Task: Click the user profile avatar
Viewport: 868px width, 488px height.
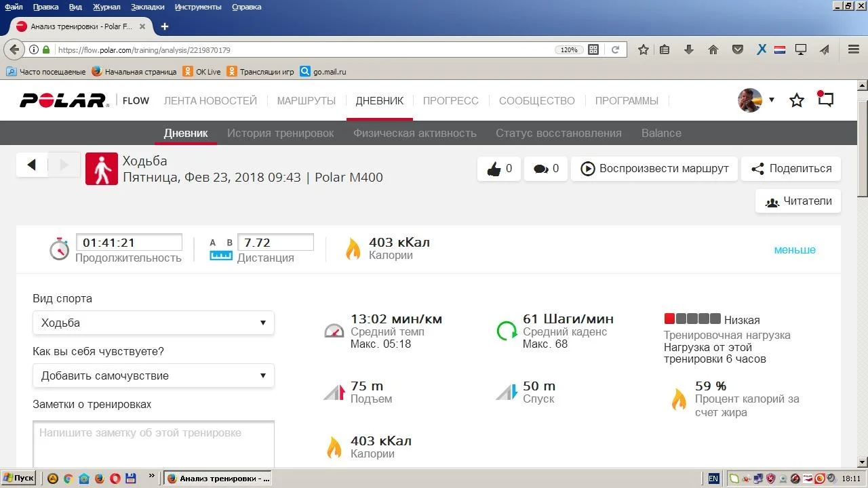Action: (750, 100)
